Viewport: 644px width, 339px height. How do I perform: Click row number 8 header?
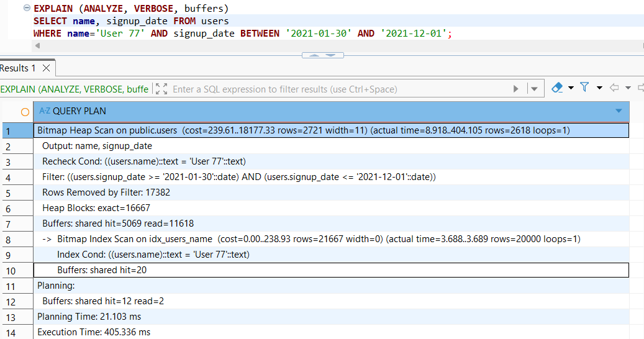(17, 240)
